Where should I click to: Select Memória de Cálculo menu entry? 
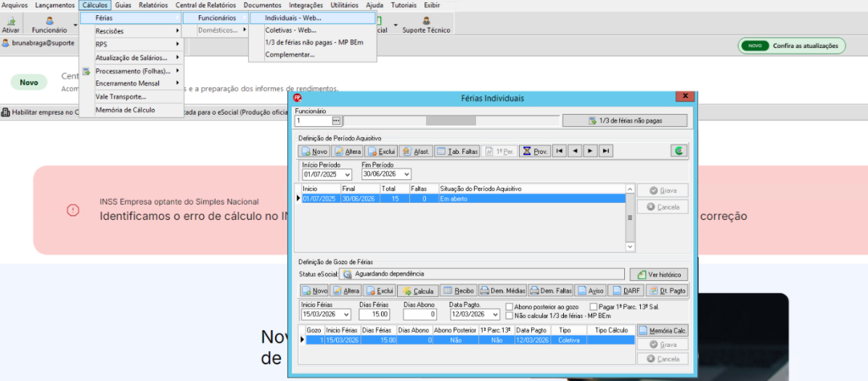click(x=131, y=110)
